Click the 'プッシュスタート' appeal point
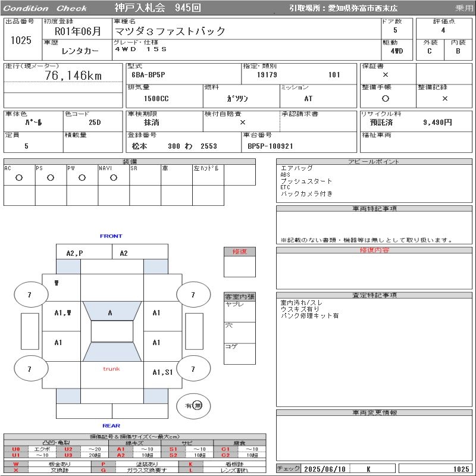476x476 pixels. tap(306, 181)
